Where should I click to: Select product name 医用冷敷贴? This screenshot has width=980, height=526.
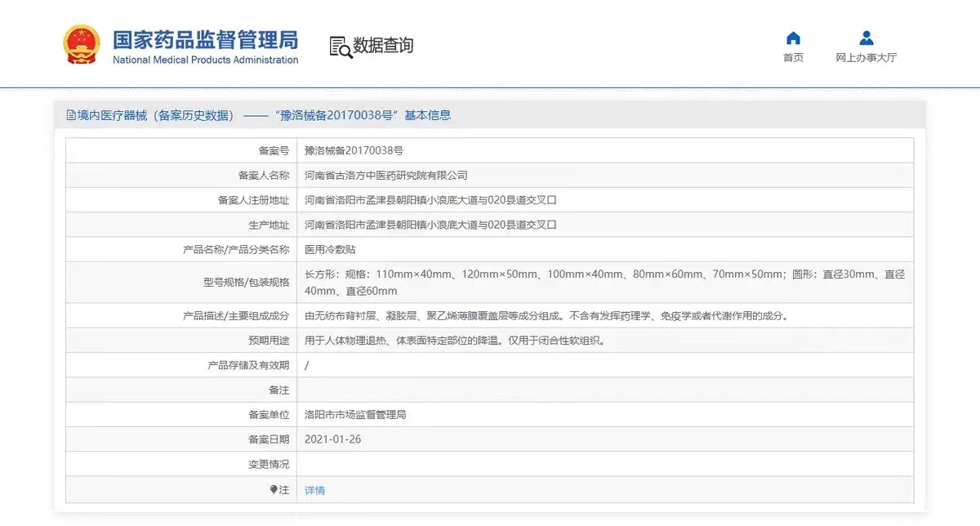(330, 249)
